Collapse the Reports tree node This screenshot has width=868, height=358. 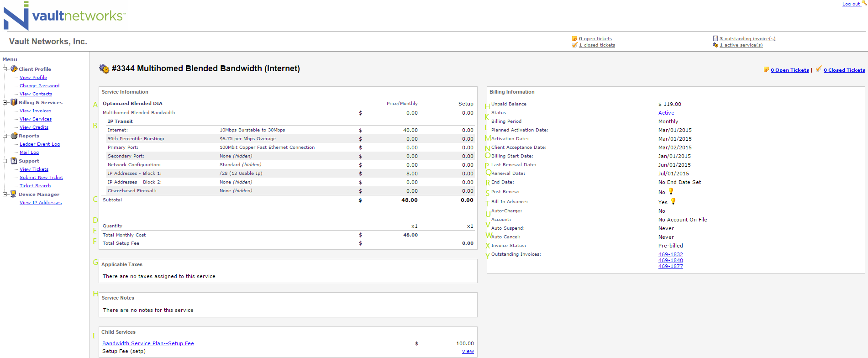coord(5,136)
